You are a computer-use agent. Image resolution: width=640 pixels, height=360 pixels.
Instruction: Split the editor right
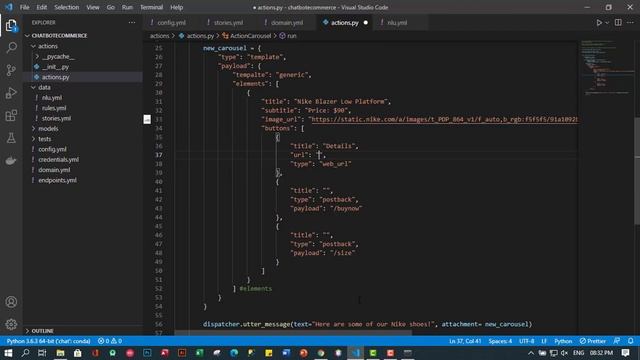(x=618, y=22)
